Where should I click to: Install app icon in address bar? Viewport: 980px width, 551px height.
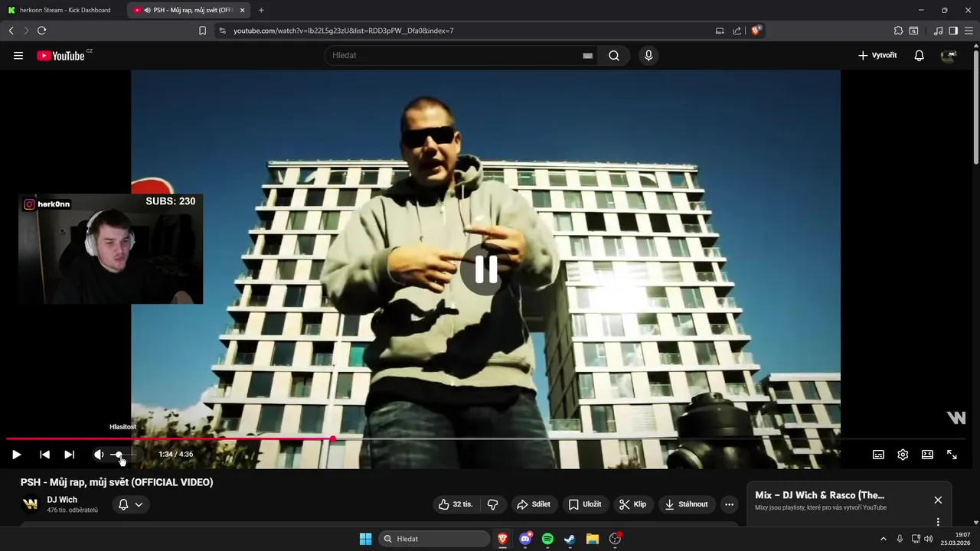[x=720, y=31]
